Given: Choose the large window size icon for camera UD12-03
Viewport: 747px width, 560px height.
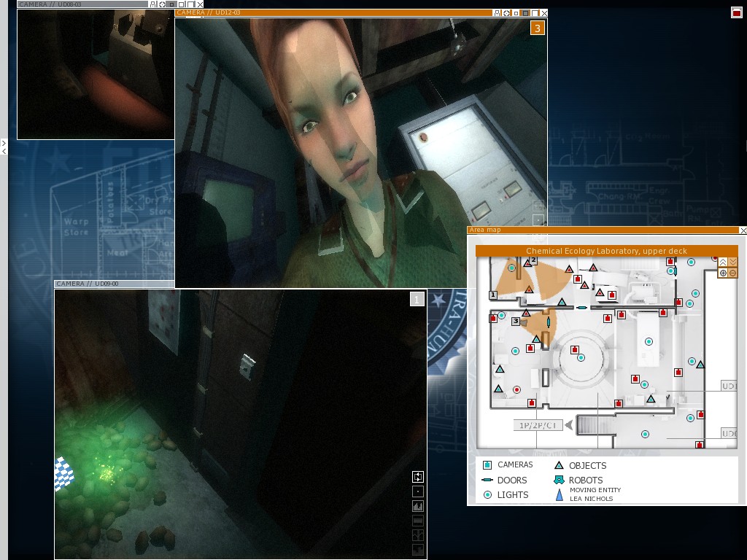Looking at the screenshot, I should pyautogui.click(x=535, y=13).
